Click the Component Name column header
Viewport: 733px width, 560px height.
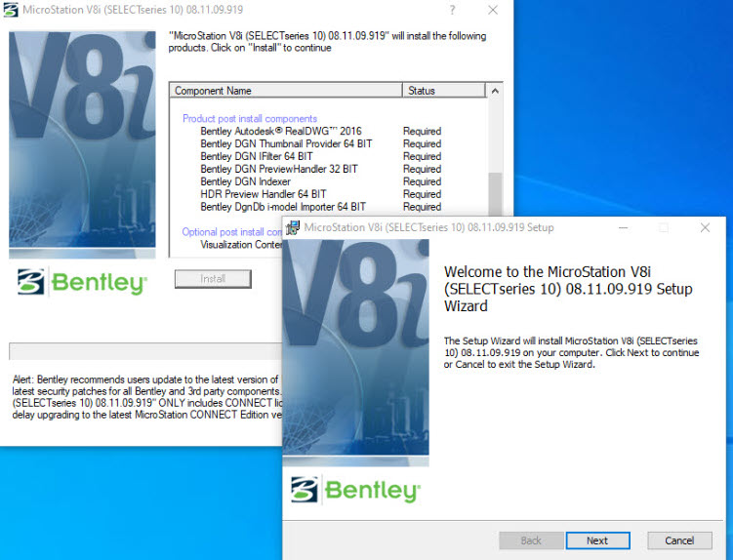pyautogui.click(x=286, y=91)
